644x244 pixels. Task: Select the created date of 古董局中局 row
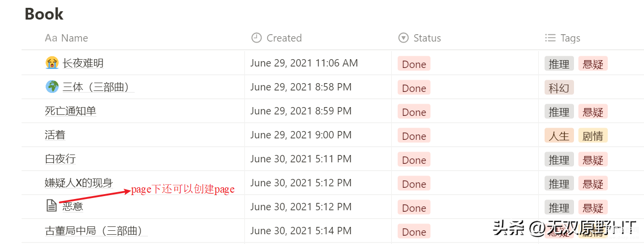[301, 231]
